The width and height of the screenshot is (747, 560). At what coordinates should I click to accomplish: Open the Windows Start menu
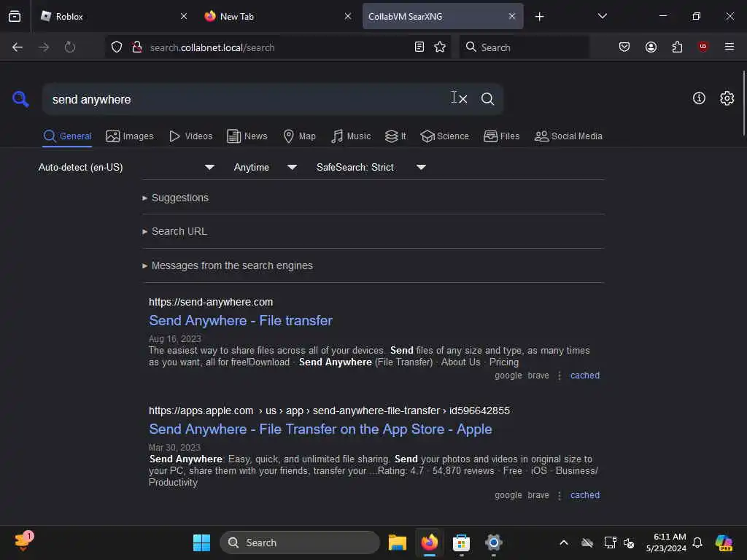pos(201,542)
